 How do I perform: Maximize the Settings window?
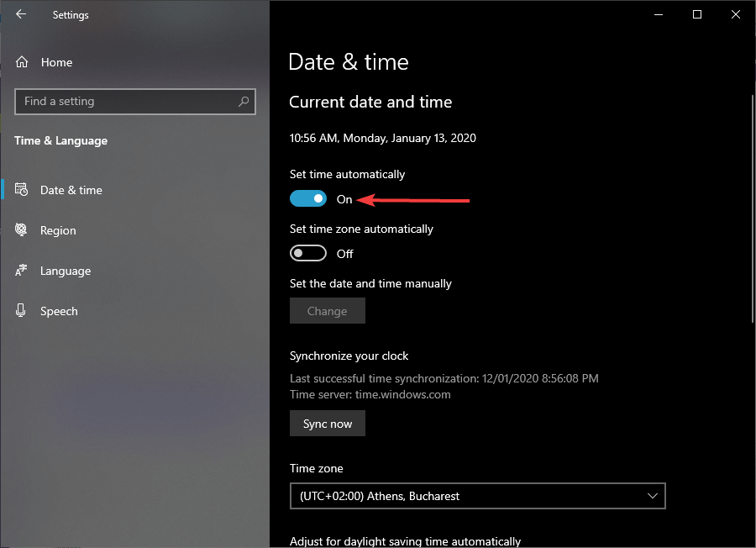coord(696,14)
